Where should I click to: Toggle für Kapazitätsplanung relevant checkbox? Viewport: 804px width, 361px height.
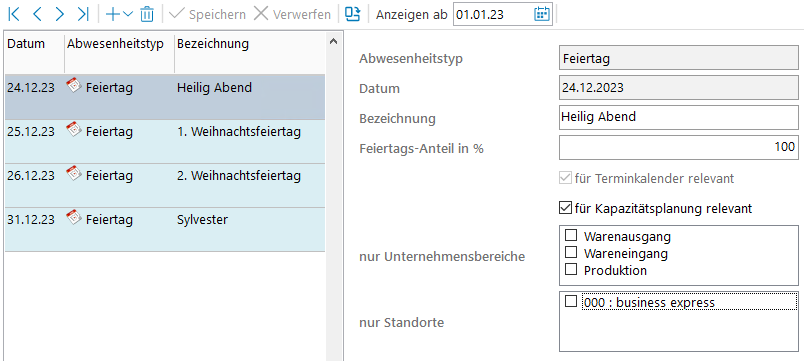565,208
